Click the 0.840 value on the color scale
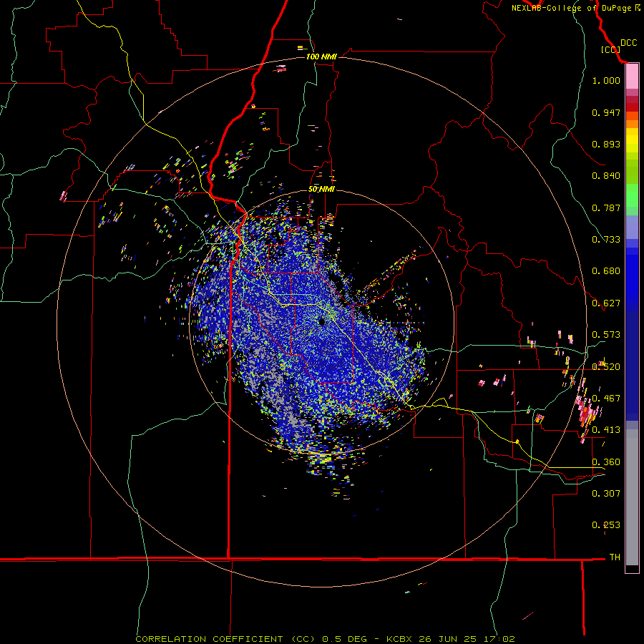The height and width of the screenshot is (644, 644). [x=606, y=176]
